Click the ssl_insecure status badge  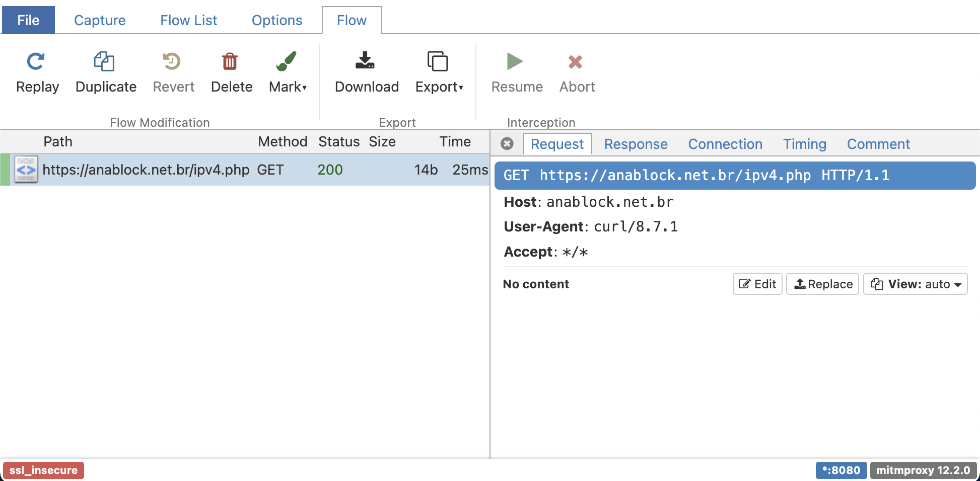click(43, 470)
